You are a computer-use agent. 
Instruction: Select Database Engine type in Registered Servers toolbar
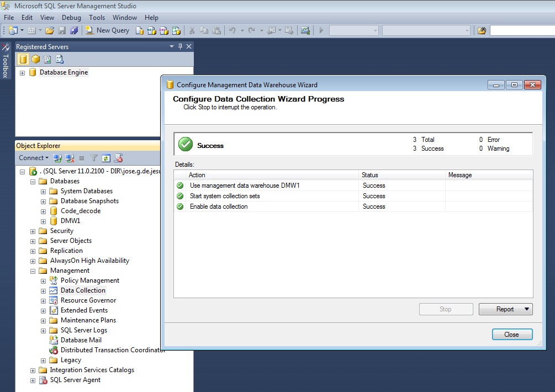[x=23, y=59]
